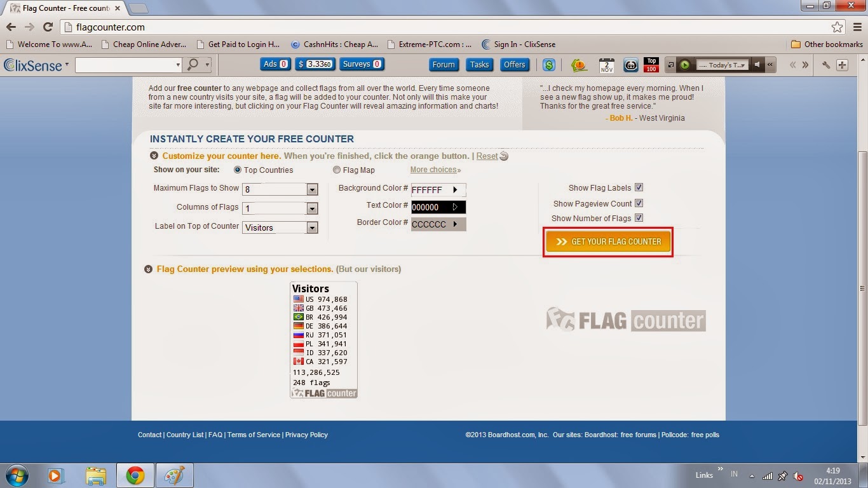Click the ClixSense toolbar search magnifier

click(193, 64)
